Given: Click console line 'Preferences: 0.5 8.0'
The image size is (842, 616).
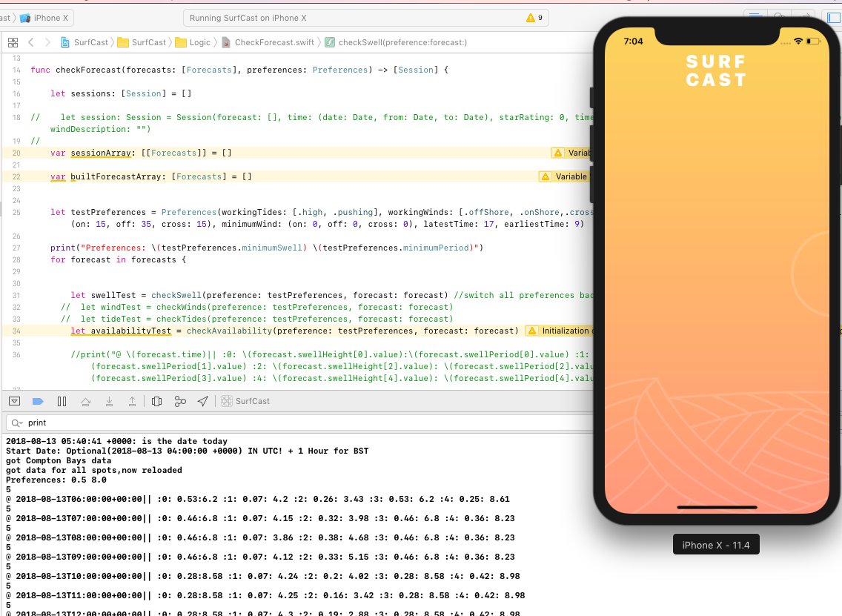Looking at the screenshot, I should click(56, 480).
